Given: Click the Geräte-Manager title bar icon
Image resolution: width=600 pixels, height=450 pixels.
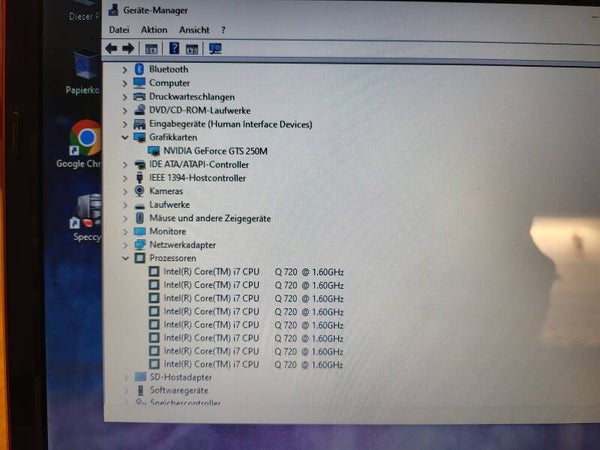Looking at the screenshot, I should tap(113, 10).
